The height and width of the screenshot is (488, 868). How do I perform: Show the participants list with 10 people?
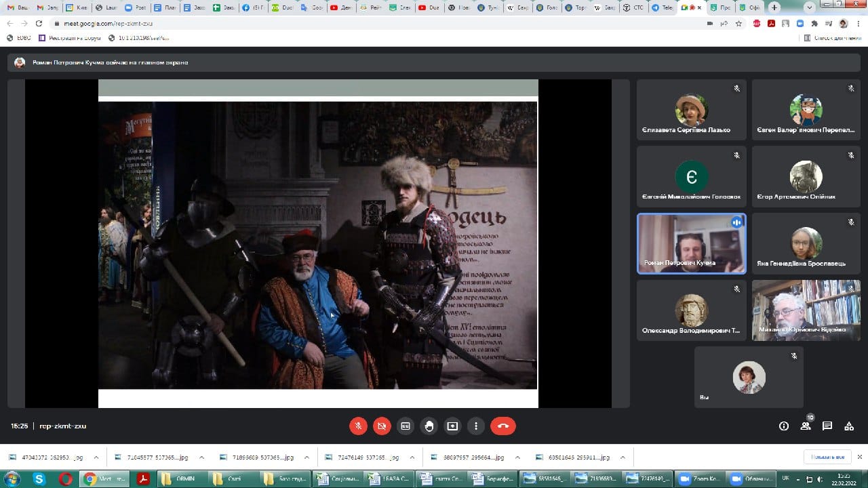pos(806,426)
